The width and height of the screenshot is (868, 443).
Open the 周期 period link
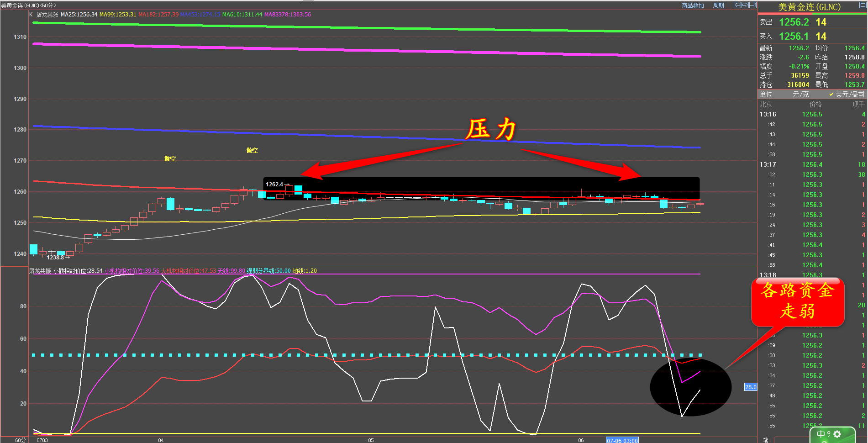(719, 5)
